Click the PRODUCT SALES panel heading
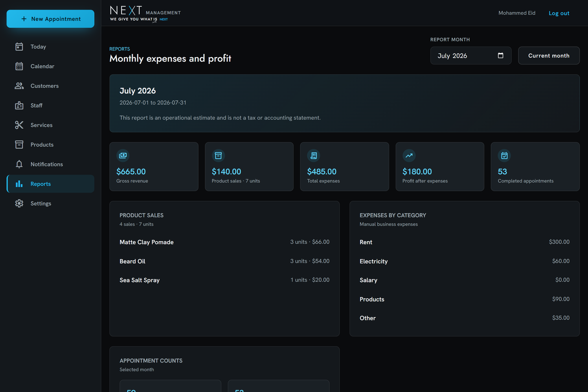 coord(141,215)
